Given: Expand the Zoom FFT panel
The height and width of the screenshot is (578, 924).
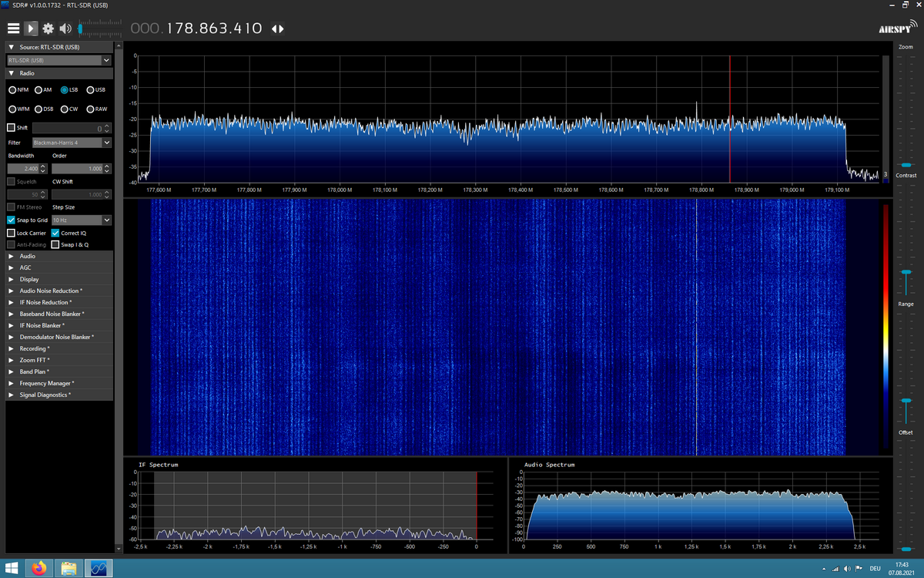Looking at the screenshot, I should tap(59, 360).
